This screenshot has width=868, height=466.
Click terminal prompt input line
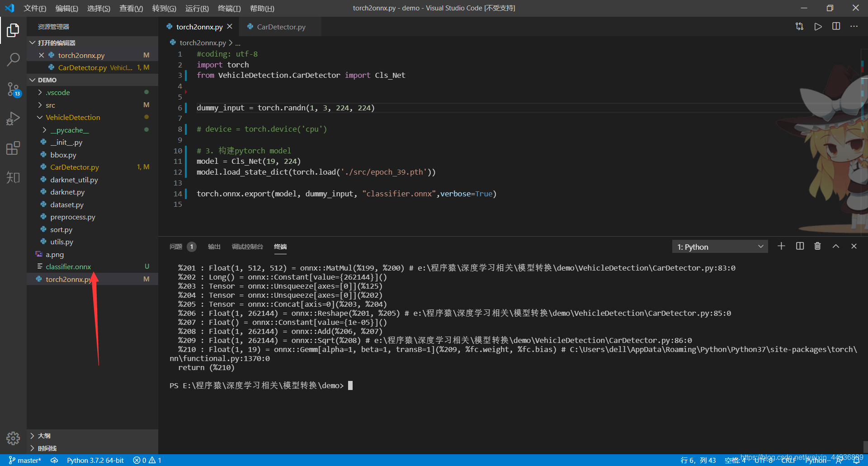click(261, 385)
